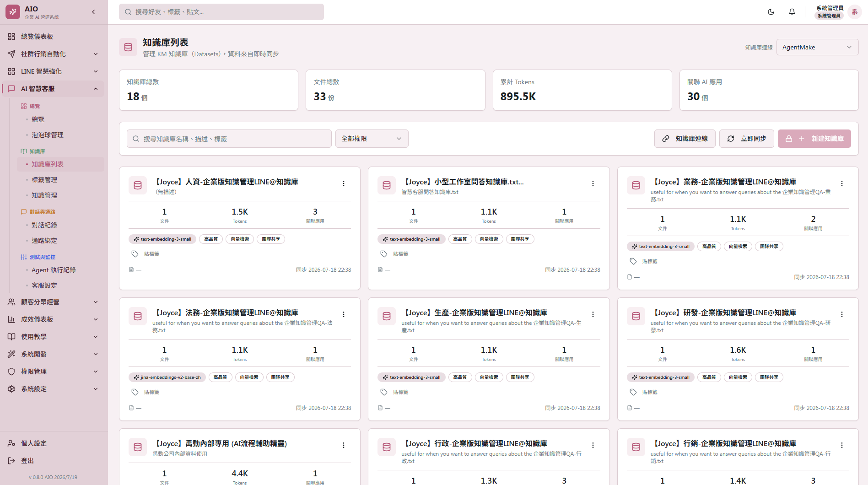Click 登出 to log out
The image size is (868, 485).
53,461
